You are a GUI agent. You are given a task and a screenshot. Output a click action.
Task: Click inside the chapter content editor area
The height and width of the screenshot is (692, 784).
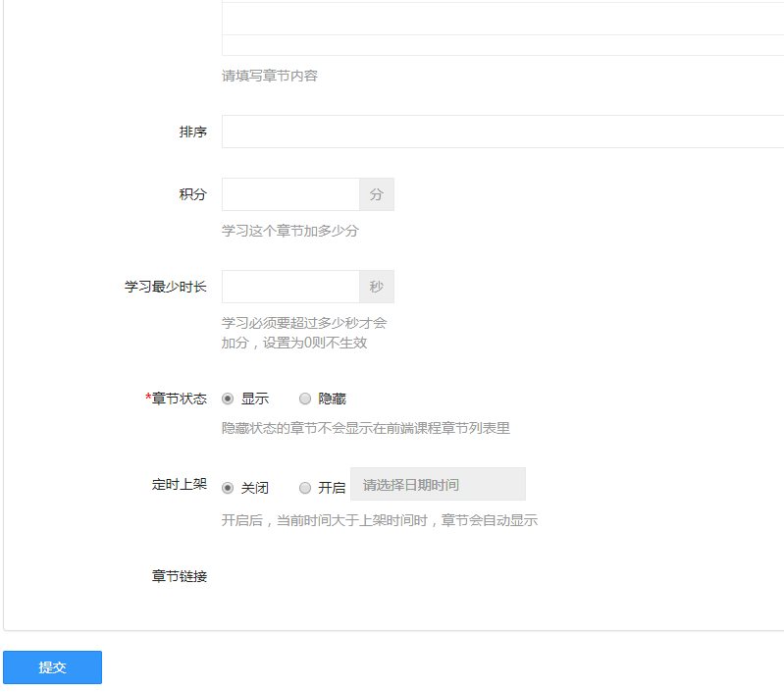(502, 19)
